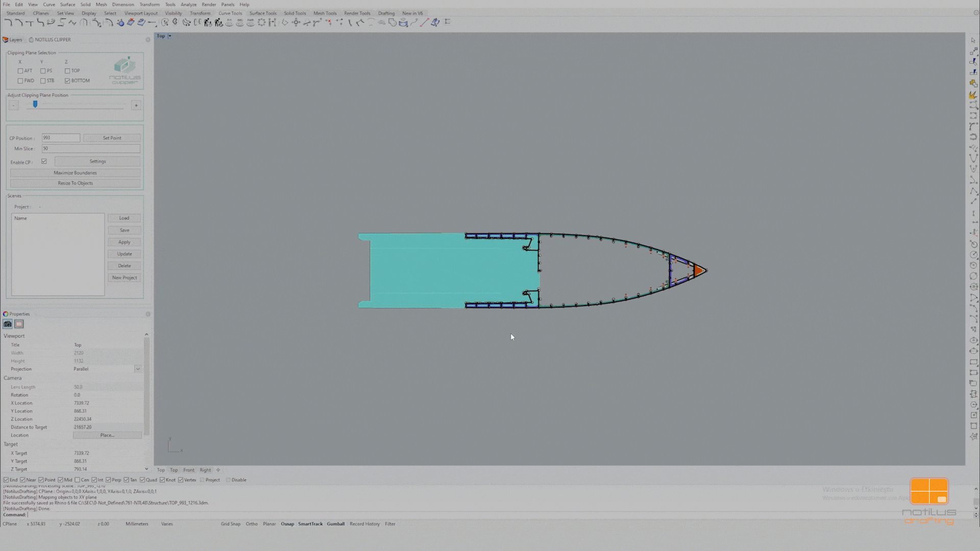Click the New Project button

click(124, 278)
